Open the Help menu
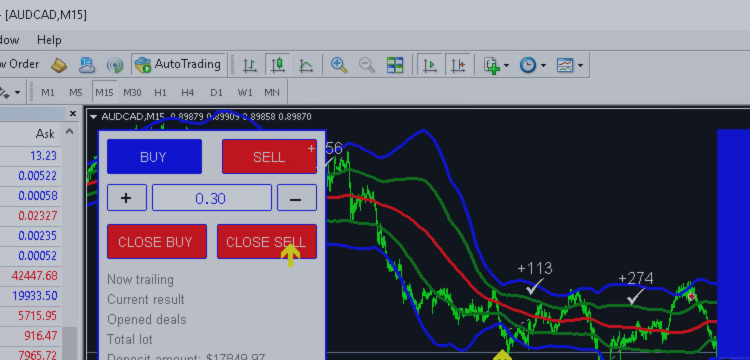This screenshot has height=360, width=750. tap(49, 40)
